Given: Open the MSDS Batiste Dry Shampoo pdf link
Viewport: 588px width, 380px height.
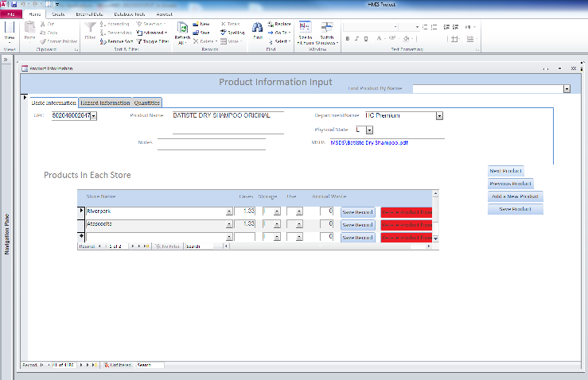Looking at the screenshot, I should (x=369, y=143).
